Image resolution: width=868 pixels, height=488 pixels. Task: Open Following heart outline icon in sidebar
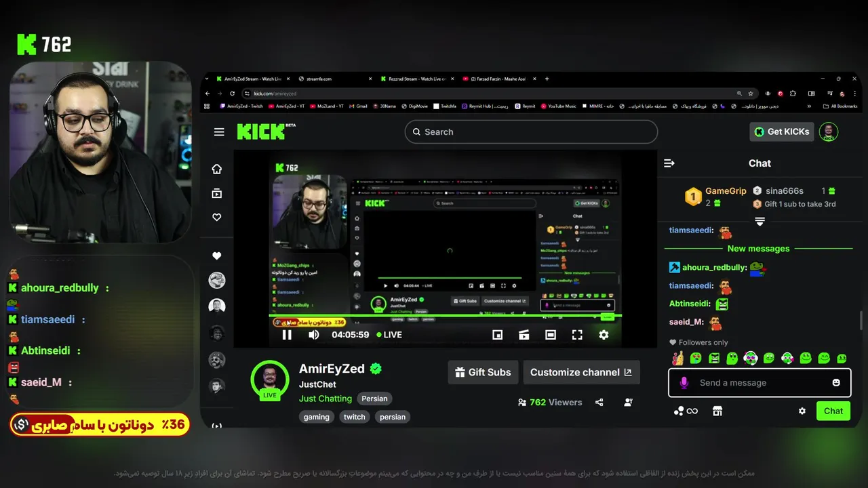217,217
